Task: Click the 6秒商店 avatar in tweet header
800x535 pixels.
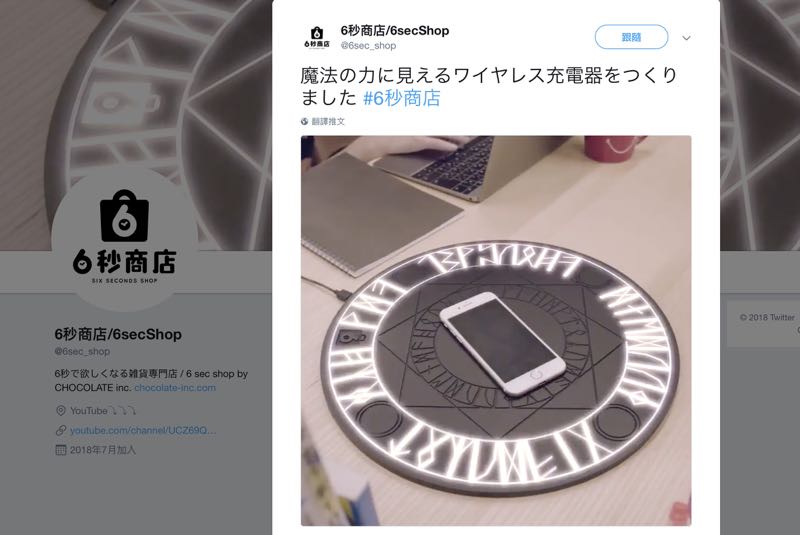Action: pyautogui.click(x=317, y=37)
